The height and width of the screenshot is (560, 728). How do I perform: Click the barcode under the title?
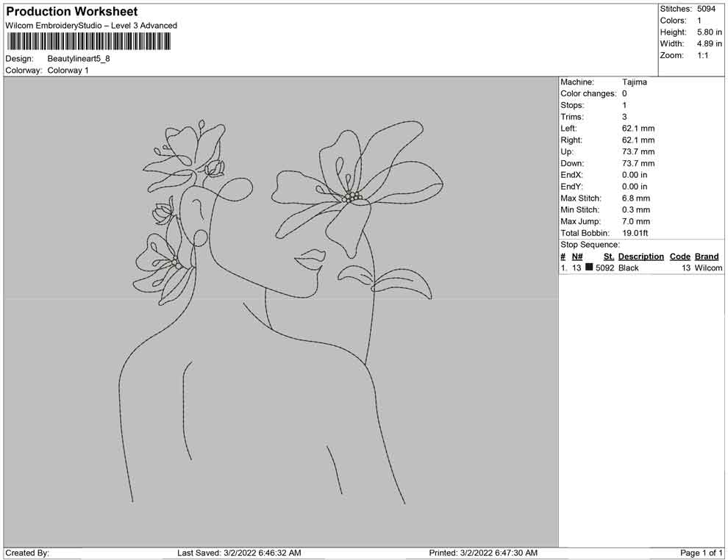[89, 42]
